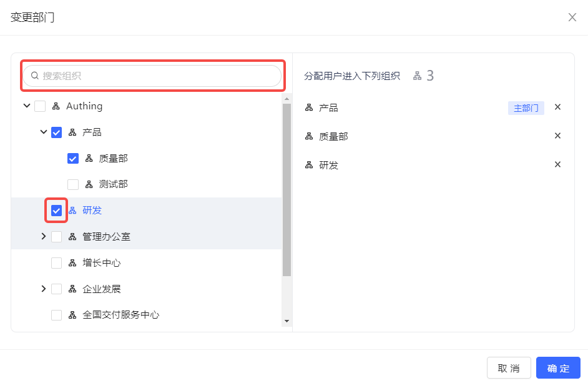The image size is (588, 383).
Task: Remove 质量部 using its X icon
Action: [558, 136]
